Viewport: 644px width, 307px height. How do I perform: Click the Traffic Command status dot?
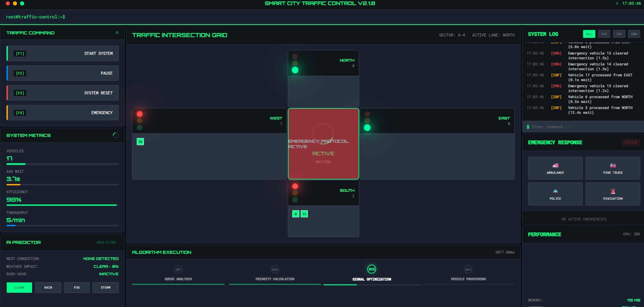coord(117,33)
